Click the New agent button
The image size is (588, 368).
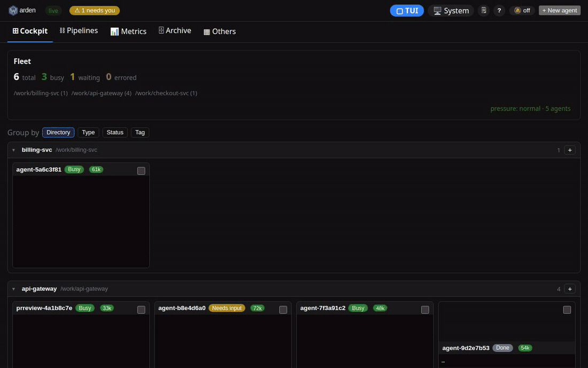coord(559,11)
